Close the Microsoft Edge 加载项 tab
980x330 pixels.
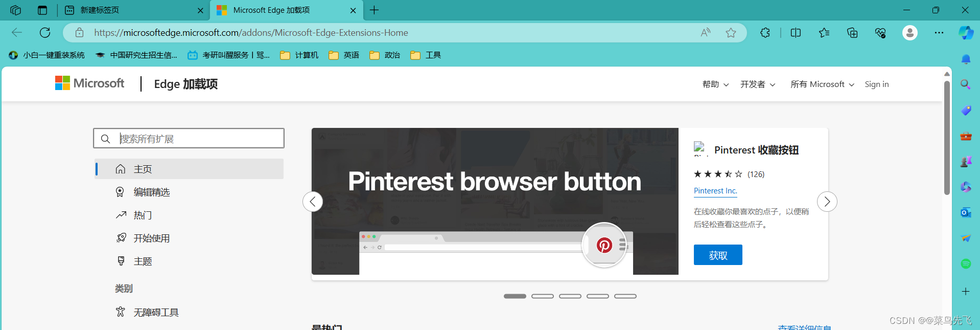(x=353, y=10)
